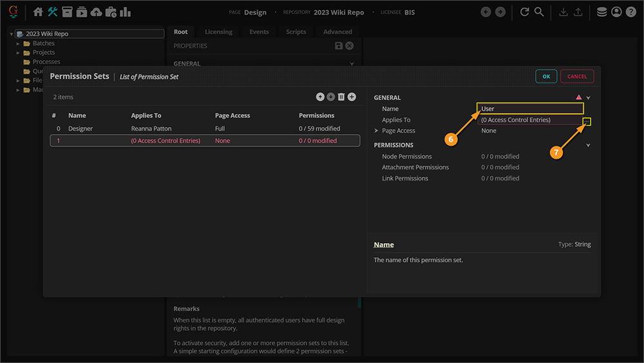The height and width of the screenshot is (363, 644).
Task: Collapse the PERMISSIONS section chevron
Action: [x=589, y=145]
